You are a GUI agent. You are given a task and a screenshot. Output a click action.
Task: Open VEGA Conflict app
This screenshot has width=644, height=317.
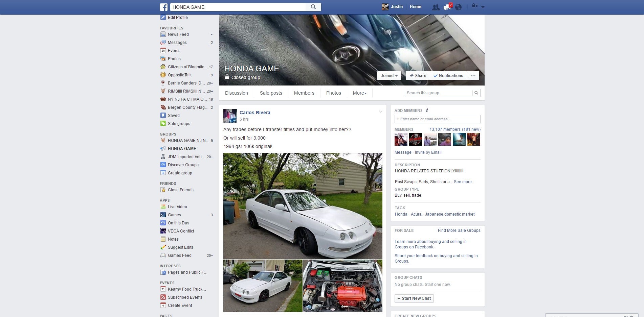click(x=181, y=231)
